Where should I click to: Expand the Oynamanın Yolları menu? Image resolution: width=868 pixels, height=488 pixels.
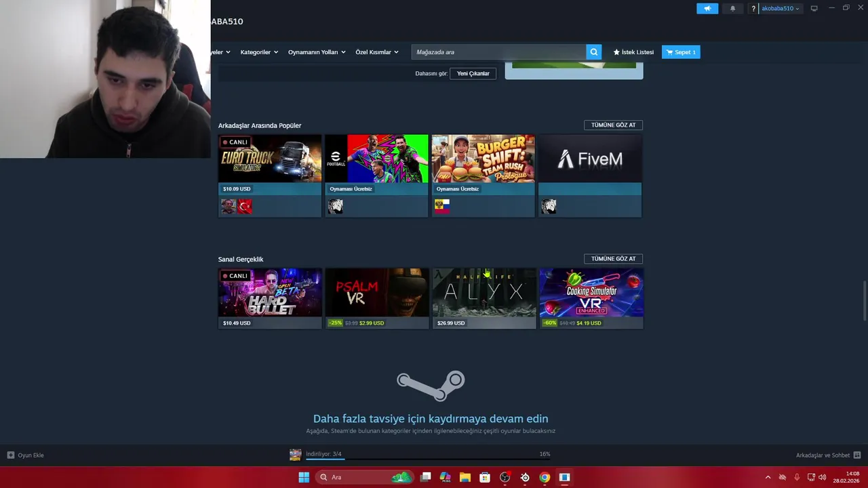(317, 52)
